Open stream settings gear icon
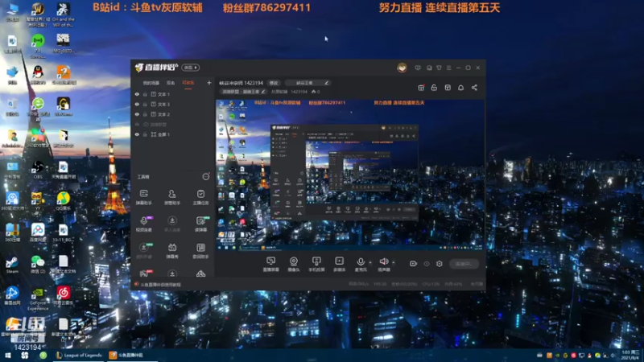The width and height of the screenshot is (644, 362). 439,264
